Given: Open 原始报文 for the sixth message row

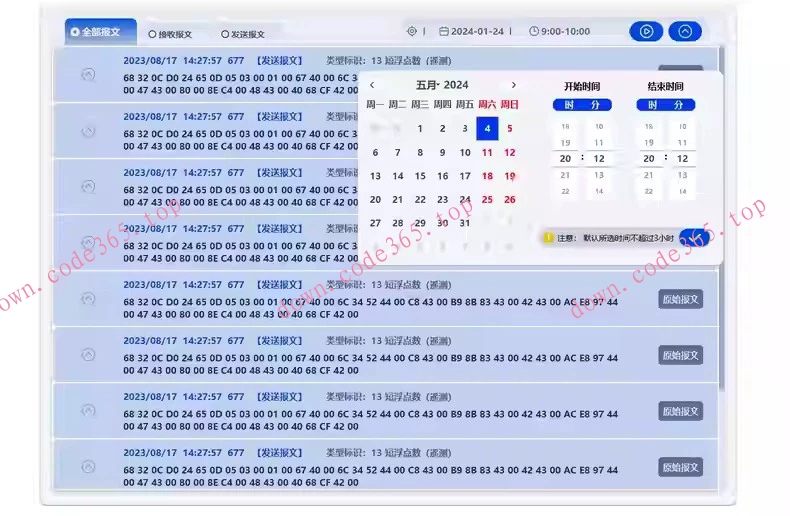Looking at the screenshot, I should 681,355.
